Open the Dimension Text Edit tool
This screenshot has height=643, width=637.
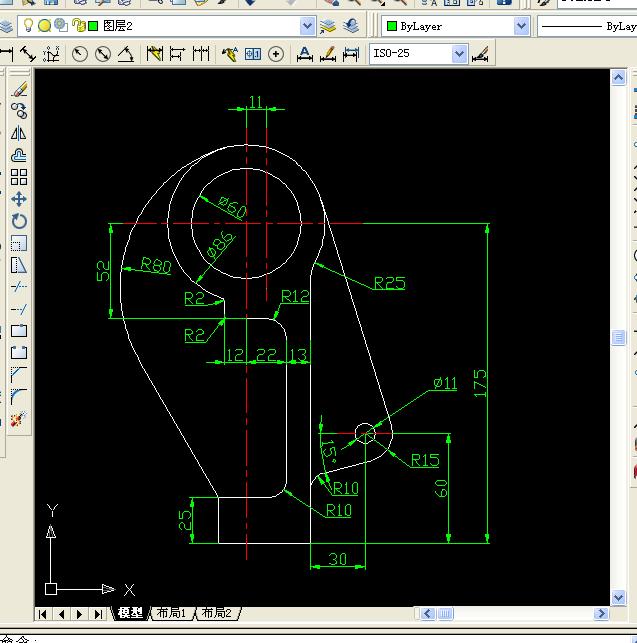click(328, 54)
